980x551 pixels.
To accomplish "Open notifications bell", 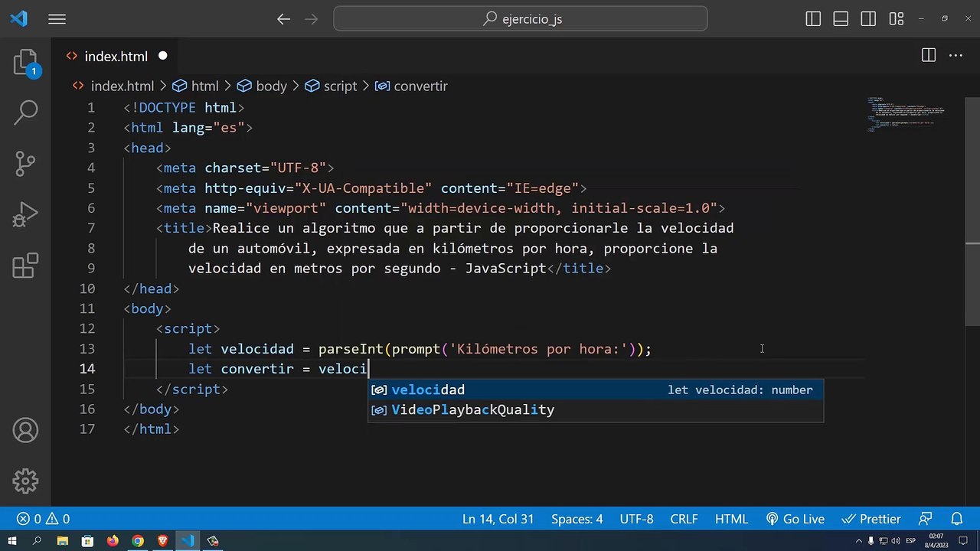I will (x=956, y=519).
